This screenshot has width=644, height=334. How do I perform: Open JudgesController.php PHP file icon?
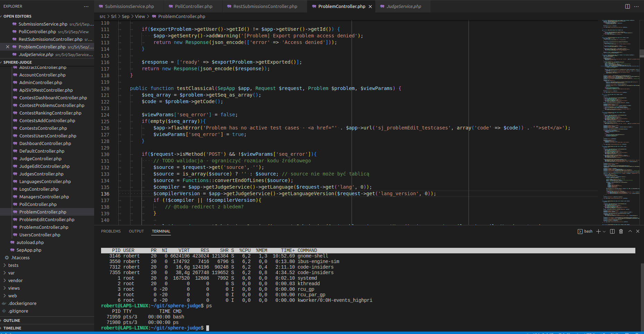(x=15, y=174)
